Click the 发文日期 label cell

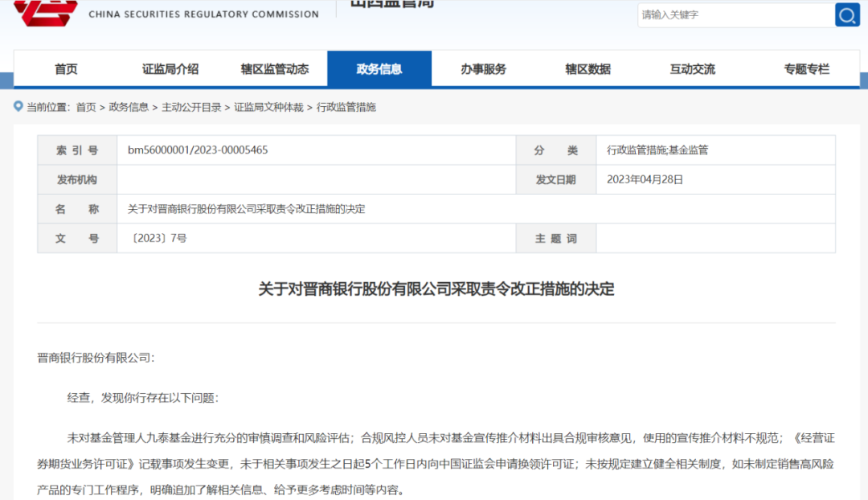click(556, 179)
